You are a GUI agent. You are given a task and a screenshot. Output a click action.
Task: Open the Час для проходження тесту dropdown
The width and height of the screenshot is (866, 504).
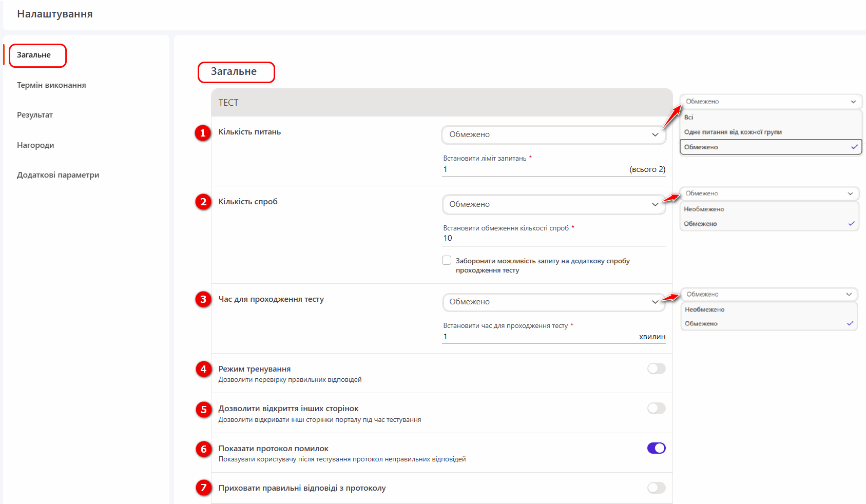pos(553,302)
